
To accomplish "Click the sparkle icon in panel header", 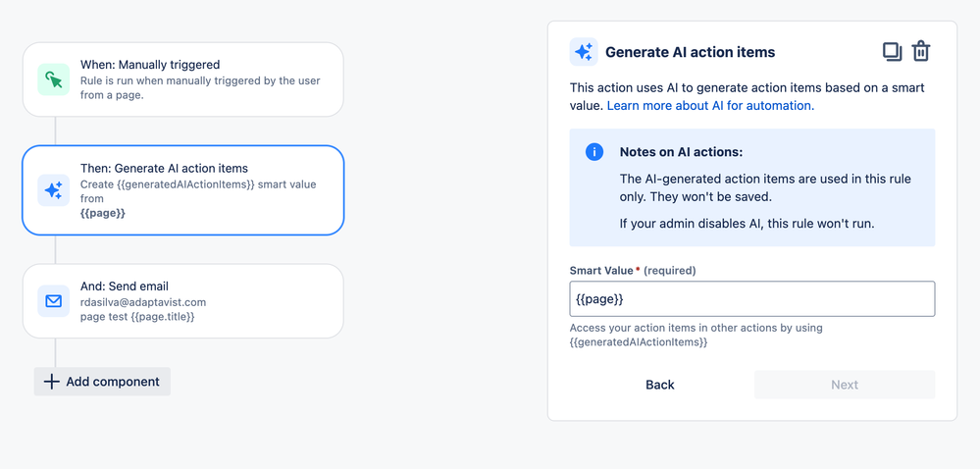I will 584,52.
